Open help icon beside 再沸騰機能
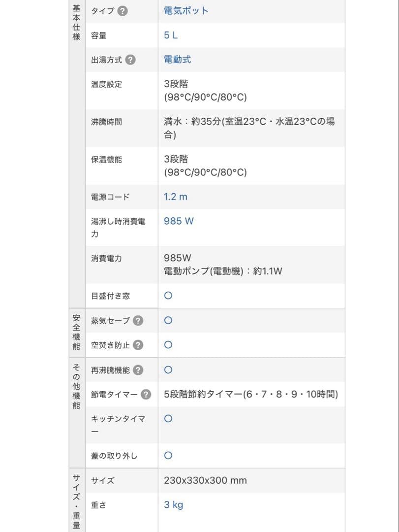 tap(138, 370)
